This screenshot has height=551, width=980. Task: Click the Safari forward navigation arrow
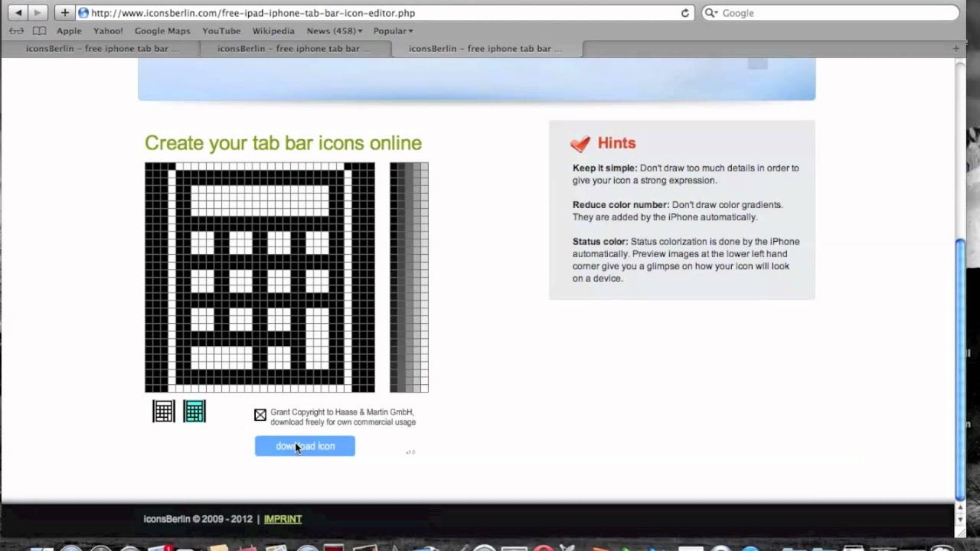(37, 12)
